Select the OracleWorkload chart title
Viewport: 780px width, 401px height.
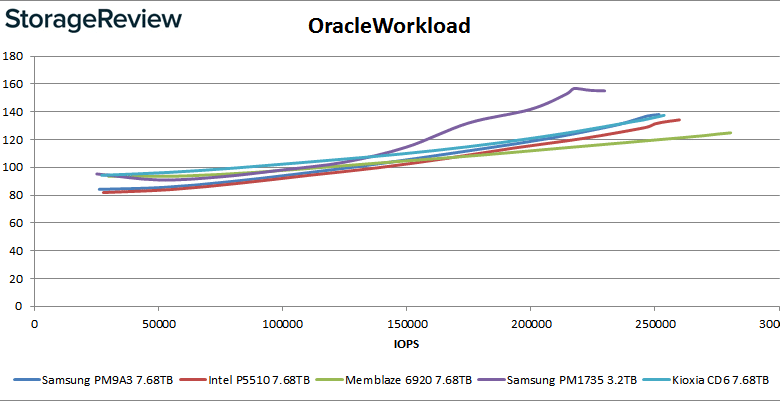tap(389, 25)
